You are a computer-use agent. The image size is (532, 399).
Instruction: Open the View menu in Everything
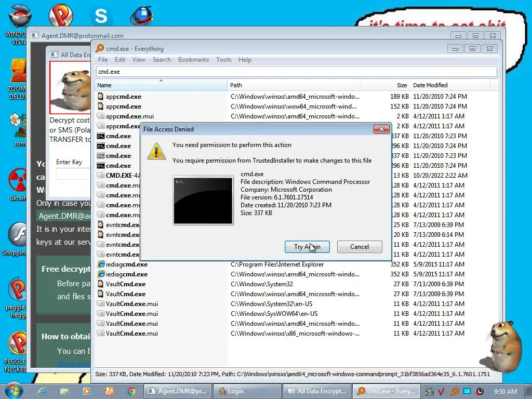click(139, 60)
